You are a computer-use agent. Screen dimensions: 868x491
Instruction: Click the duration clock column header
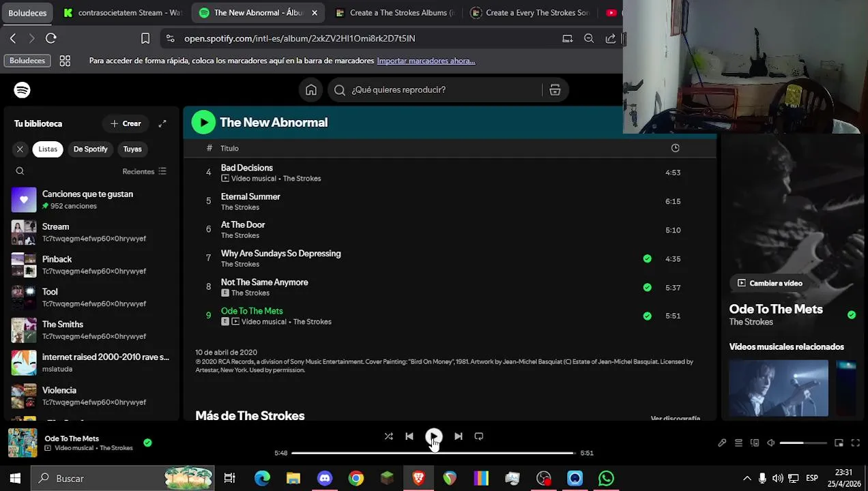click(675, 148)
